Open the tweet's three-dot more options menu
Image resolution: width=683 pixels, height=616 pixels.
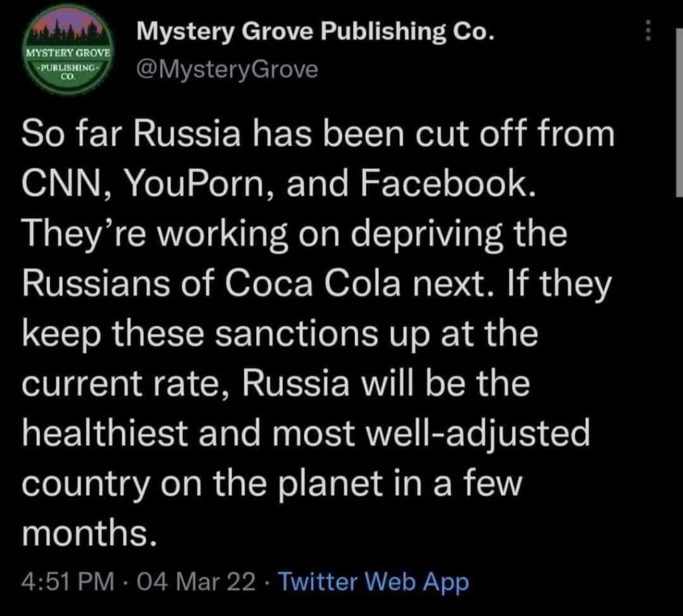pyautogui.click(x=648, y=30)
